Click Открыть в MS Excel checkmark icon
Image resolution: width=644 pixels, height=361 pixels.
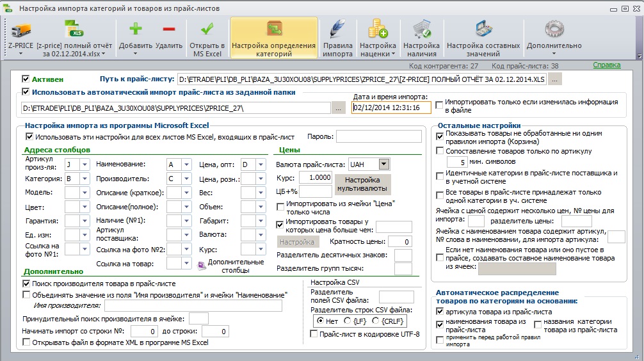click(x=207, y=29)
